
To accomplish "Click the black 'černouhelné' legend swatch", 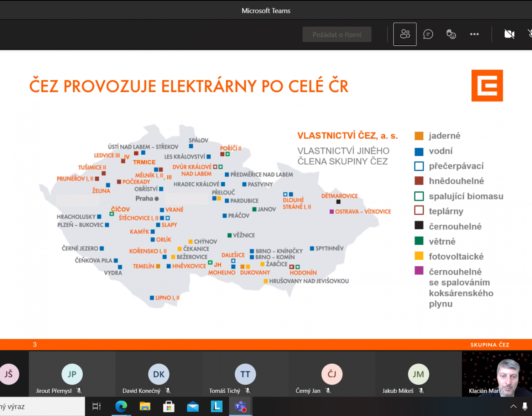I will coord(419,225).
